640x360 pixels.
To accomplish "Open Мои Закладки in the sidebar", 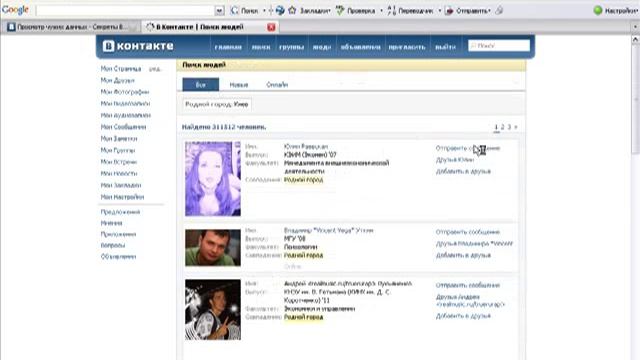I will tap(121, 185).
